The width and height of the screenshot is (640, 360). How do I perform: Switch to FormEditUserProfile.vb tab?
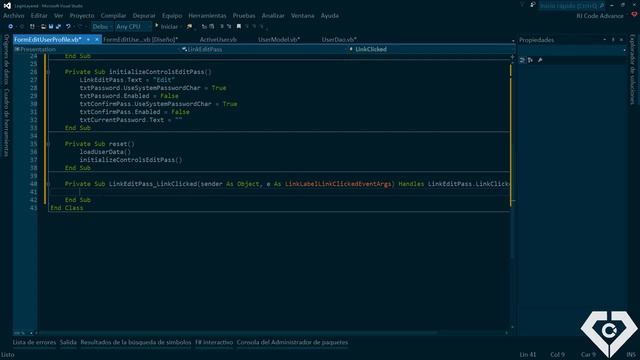pos(48,40)
